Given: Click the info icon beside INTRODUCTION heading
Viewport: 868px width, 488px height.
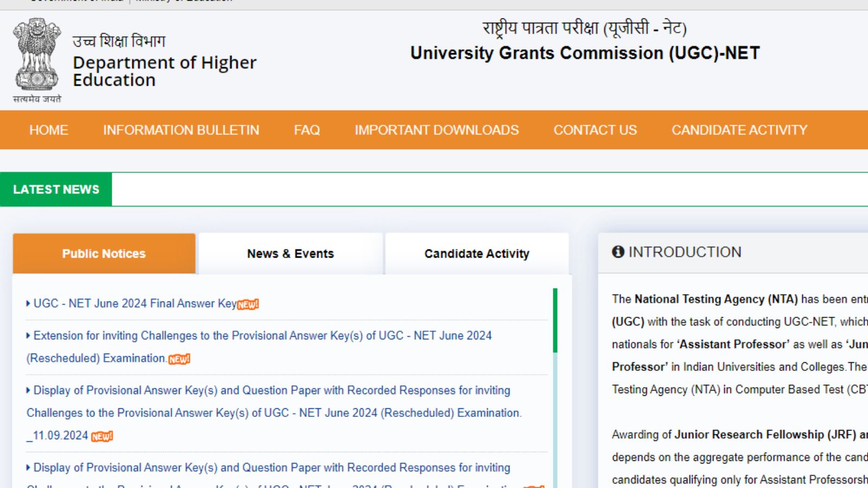Looking at the screenshot, I should point(618,252).
